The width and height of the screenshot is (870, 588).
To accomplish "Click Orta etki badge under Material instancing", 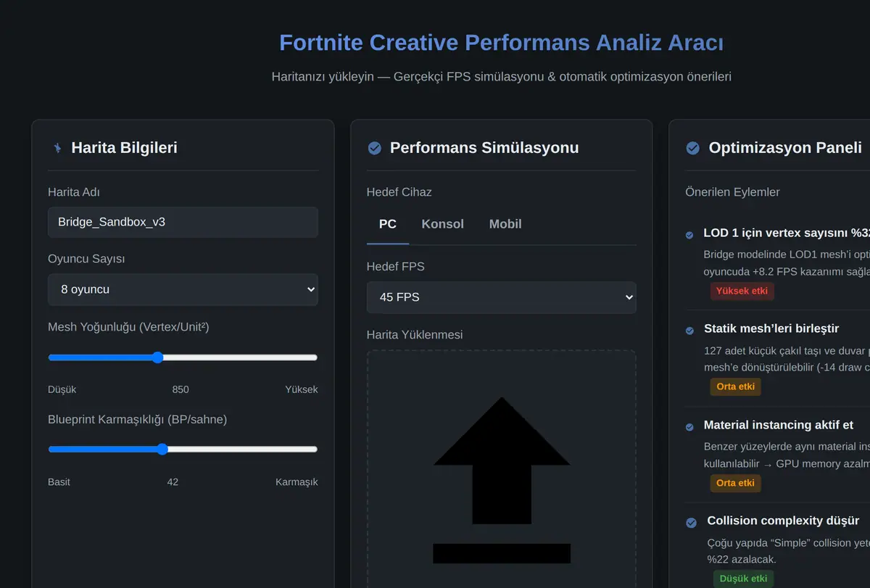I will point(735,483).
